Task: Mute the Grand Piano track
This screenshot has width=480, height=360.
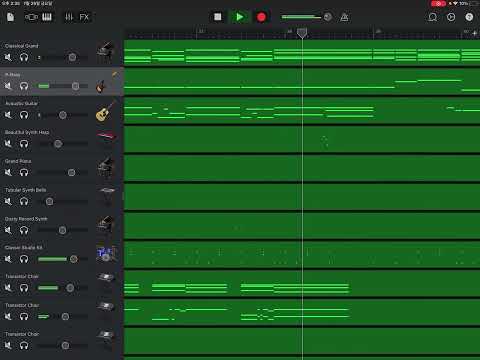Action: (8, 172)
